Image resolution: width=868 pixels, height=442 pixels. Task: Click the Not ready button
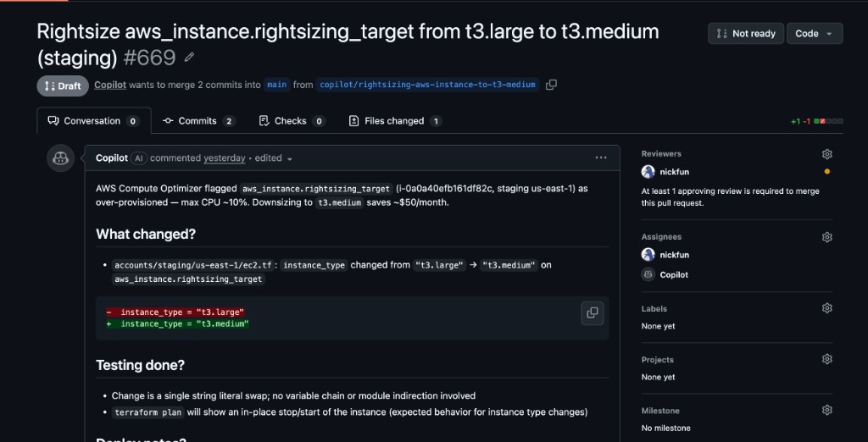pos(746,33)
